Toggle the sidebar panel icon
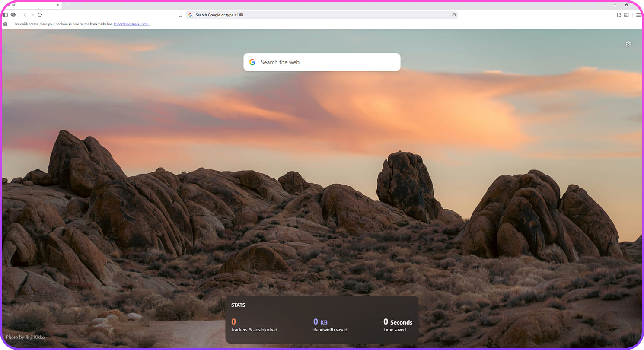Image resolution: width=644 pixels, height=350 pixels. point(6,15)
